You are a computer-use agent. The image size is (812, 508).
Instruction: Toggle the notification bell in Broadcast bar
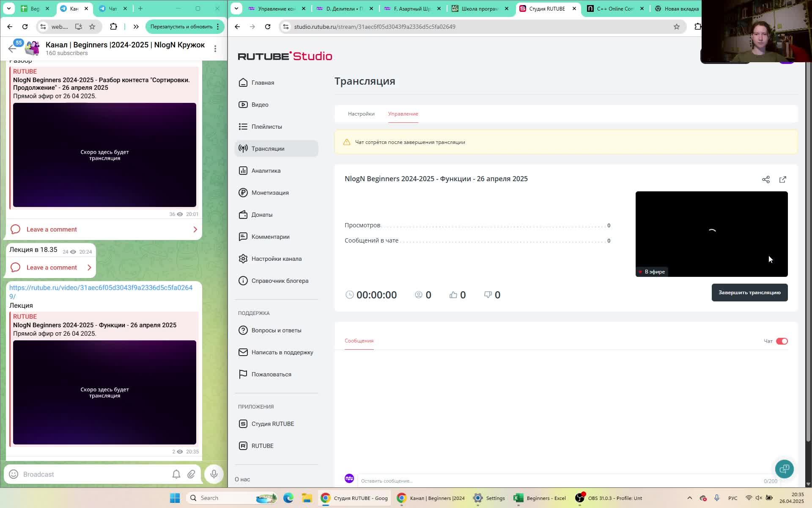(176, 474)
